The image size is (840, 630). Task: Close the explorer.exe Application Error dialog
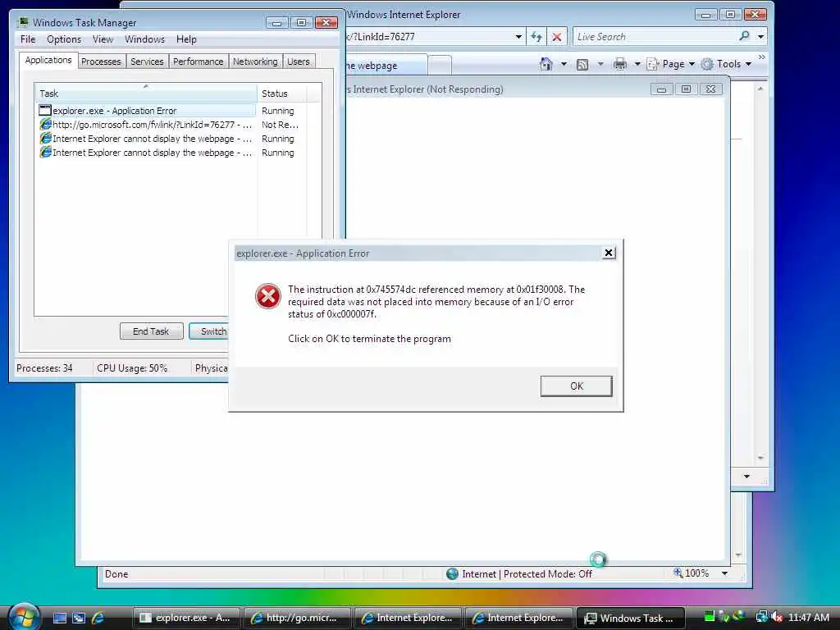pyautogui.click(x=609, y=253)
